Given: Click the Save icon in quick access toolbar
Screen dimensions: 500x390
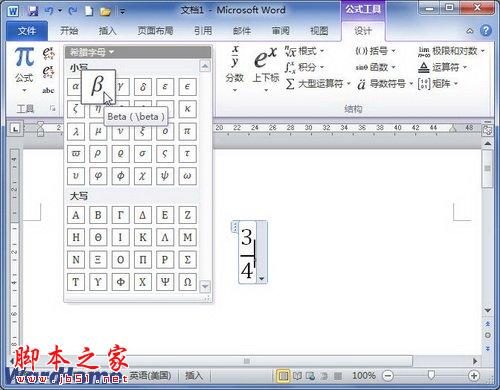Looking at the screenshot, I should point(33,11).
